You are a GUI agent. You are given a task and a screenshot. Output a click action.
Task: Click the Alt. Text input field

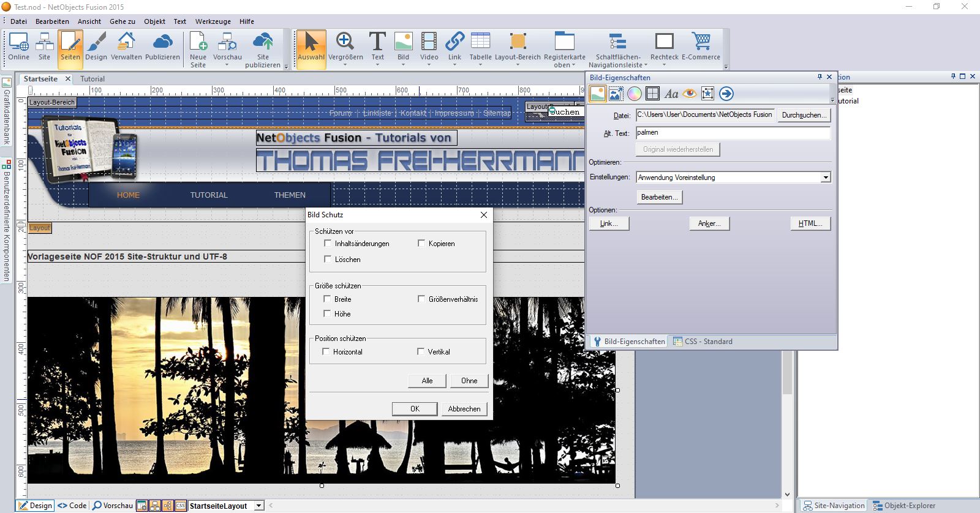733,133
